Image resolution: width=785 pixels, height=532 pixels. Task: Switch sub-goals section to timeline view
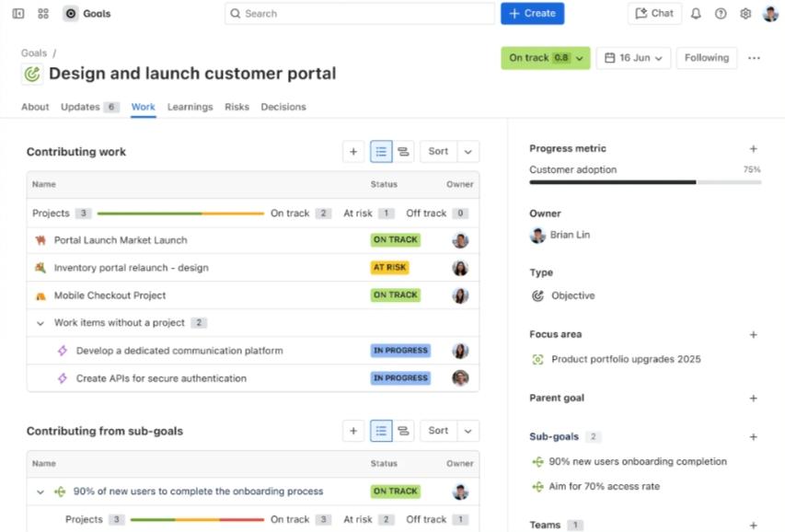coord(403,431)
